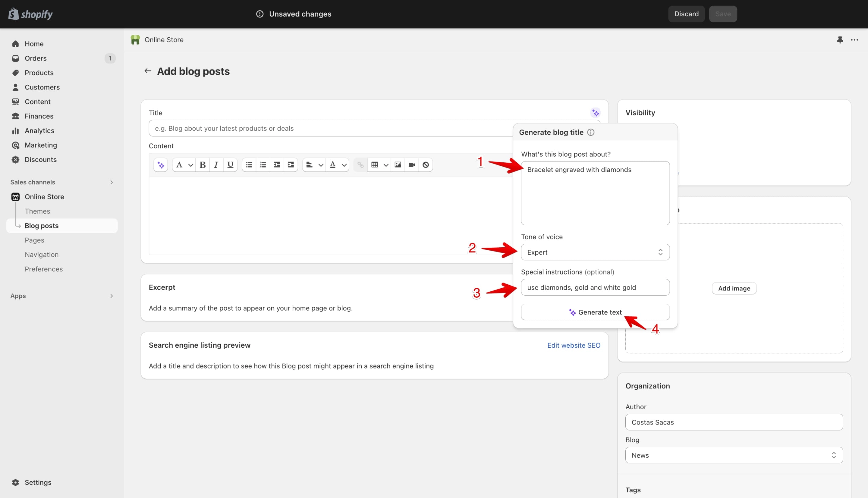Click the Customers person icon
Image resolution: width=868 pixels, height=498 pixels.
[15, 87]
